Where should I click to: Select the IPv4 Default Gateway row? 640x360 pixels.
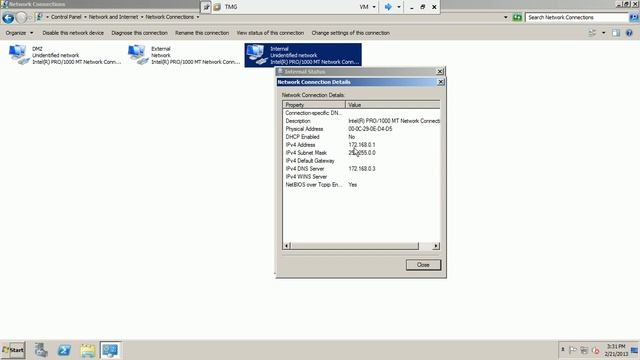tap(361, 161)
